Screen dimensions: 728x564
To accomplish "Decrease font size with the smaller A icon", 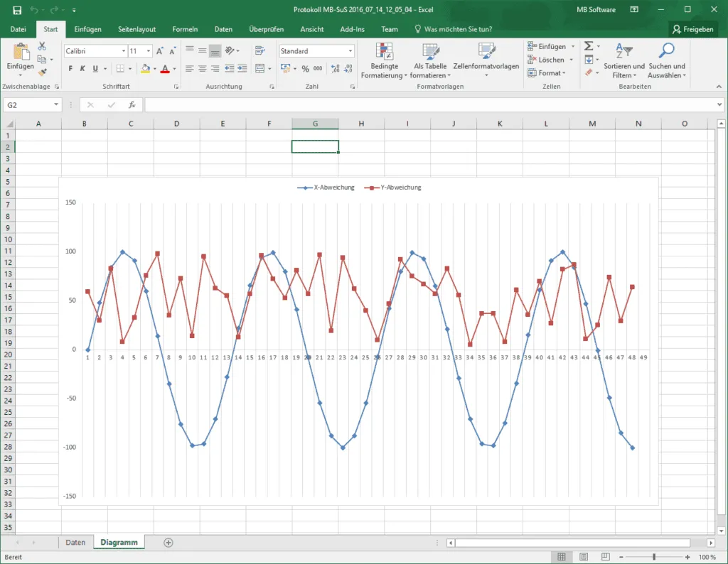I will (172, 51).
